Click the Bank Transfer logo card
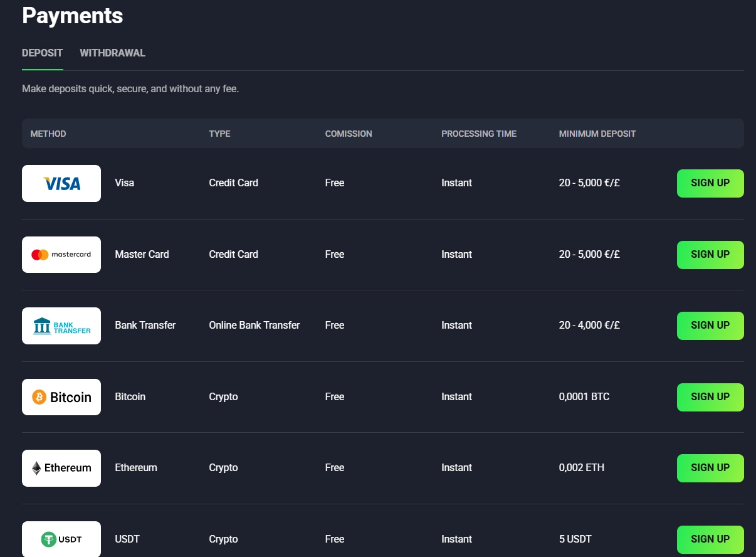 click(61, 326)
